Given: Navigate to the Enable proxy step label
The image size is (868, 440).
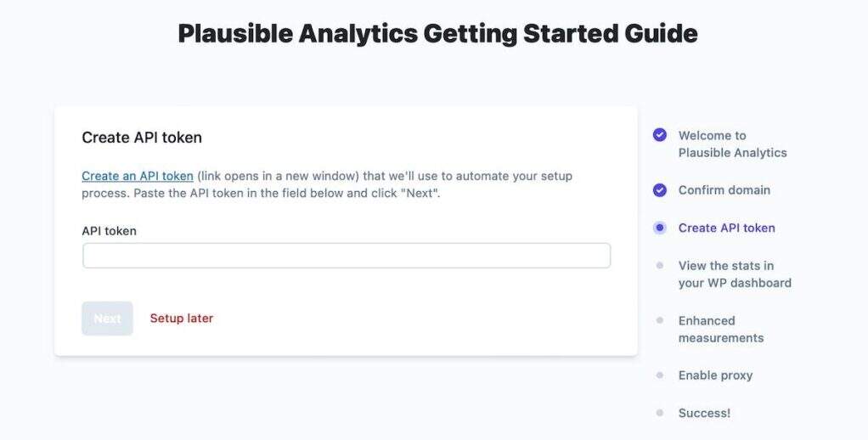Looking at the screenshot, I should (x=715, y=375).
